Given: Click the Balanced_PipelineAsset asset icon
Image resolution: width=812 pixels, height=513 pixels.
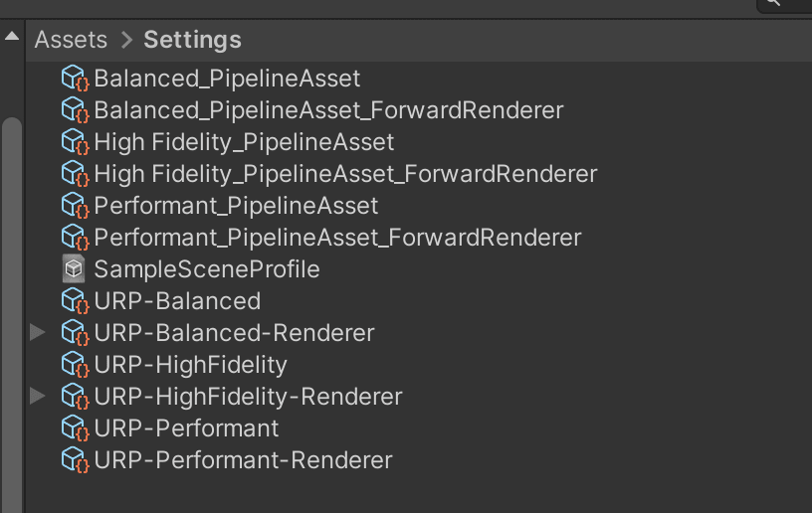Looking at the screenshot, I should tap(75, 79).
